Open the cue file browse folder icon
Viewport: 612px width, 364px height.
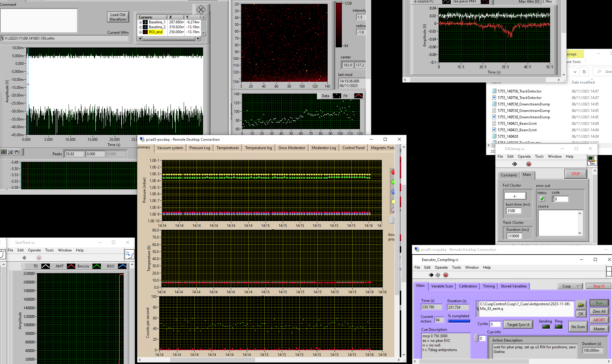(x=581, y=305)
